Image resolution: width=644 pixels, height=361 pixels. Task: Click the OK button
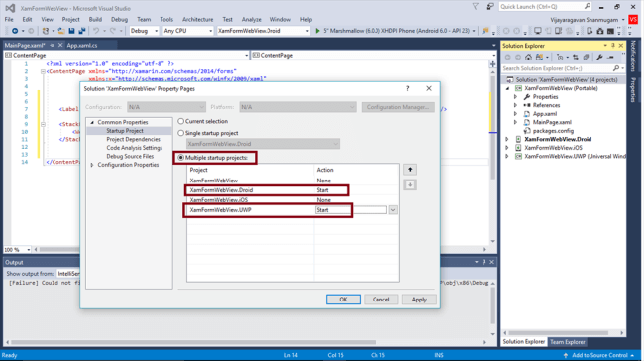343,300
